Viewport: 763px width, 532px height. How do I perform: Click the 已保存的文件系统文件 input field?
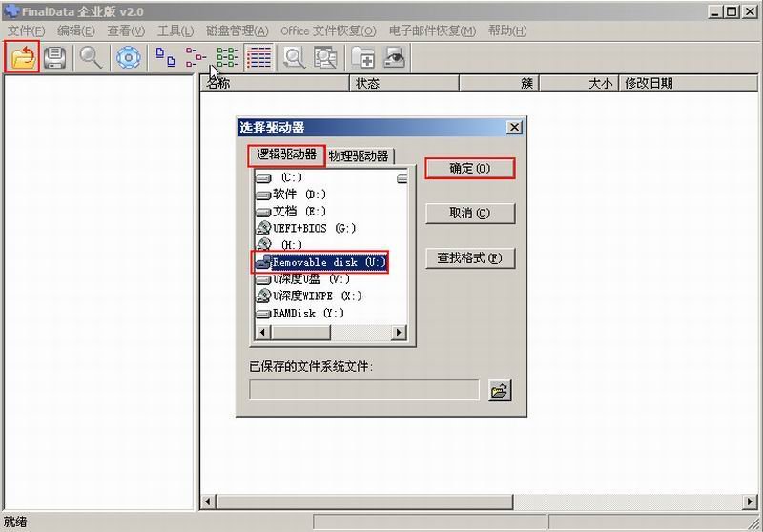[364, 390]
